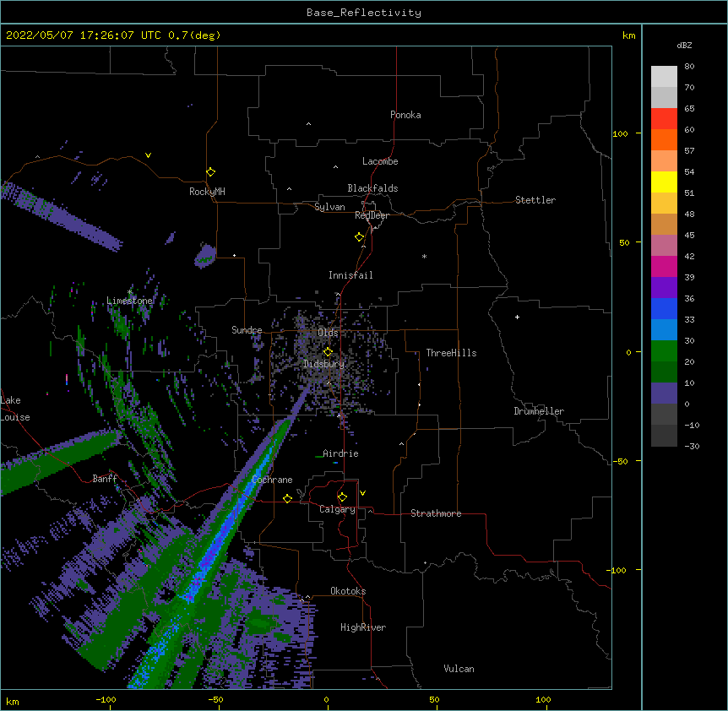Click the Lake Louise label

(15, 409)
